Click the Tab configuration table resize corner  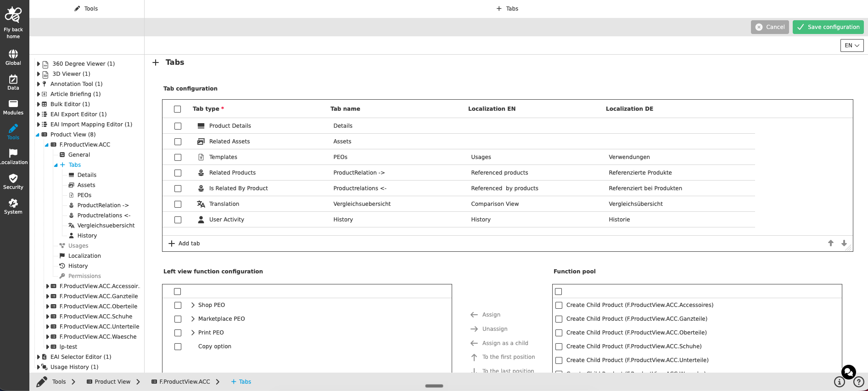point(849,248)
